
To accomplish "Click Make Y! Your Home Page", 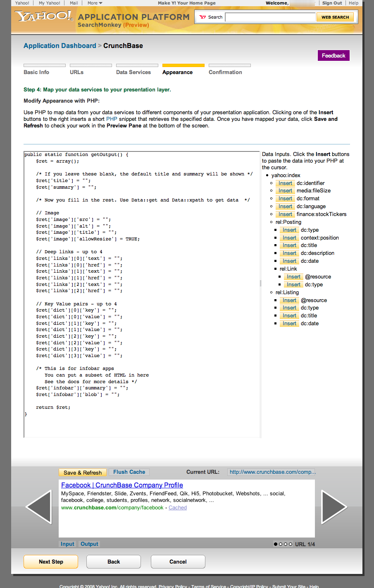I will click(187, 3).
